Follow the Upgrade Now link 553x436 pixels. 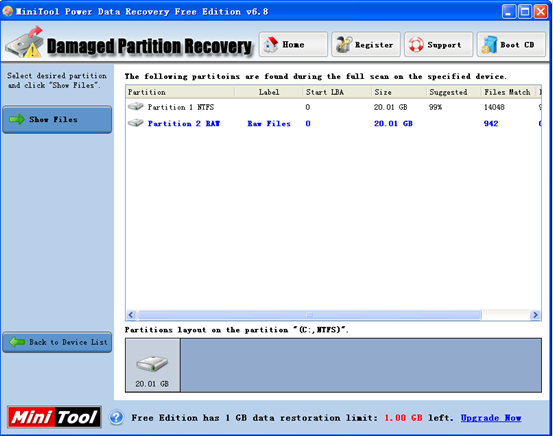pos(491,418)
